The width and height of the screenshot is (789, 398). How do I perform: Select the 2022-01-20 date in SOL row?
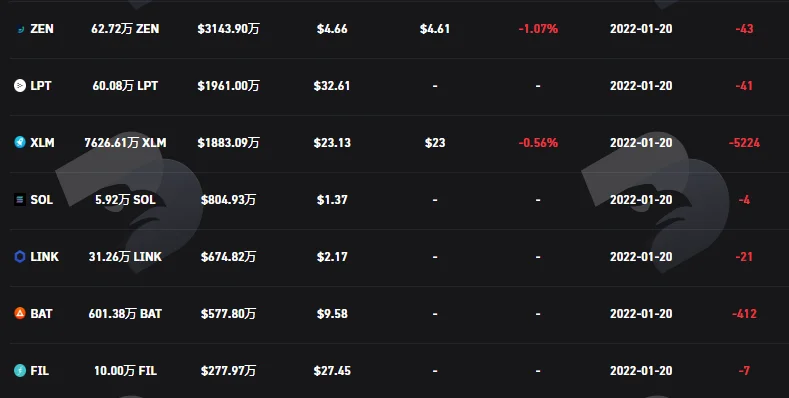pyautogui.click(x=641, y=200)
